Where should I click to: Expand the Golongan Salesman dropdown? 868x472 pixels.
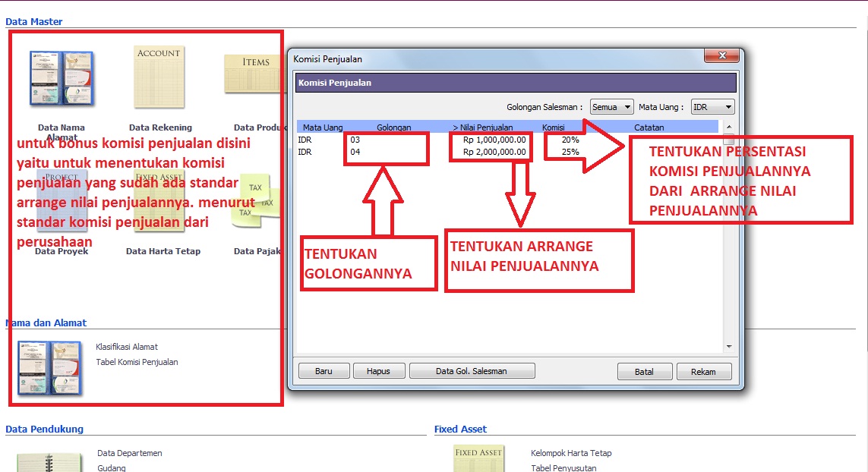612,107
